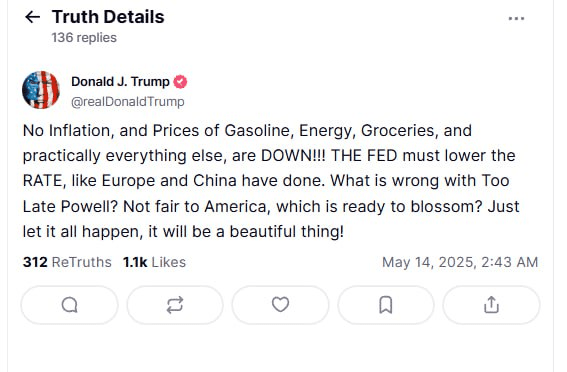
Task: Click the @realDonaldTrump handle
Action: click(x=128, y=102)
